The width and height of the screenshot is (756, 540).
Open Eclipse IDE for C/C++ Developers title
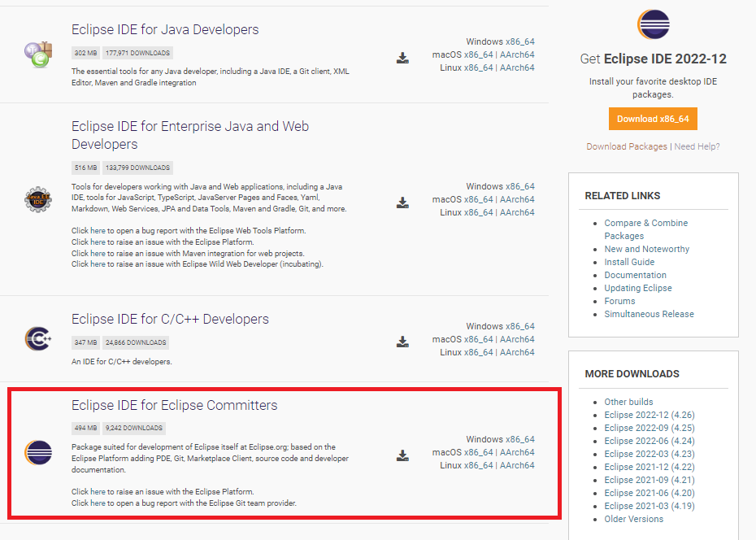pos(170,319)
